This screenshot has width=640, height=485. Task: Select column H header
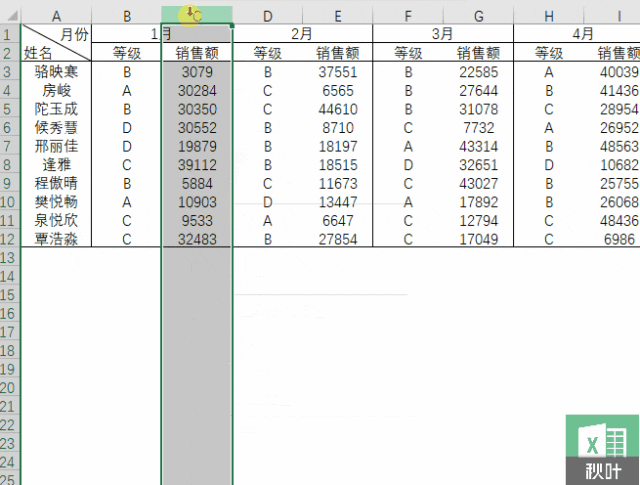tap(549, 16)
